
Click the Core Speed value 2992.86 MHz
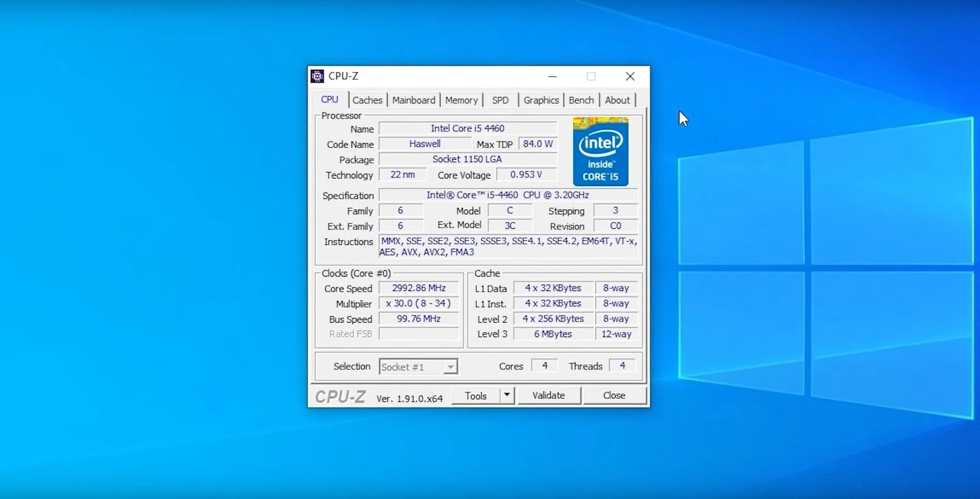(x=419, y=288)
